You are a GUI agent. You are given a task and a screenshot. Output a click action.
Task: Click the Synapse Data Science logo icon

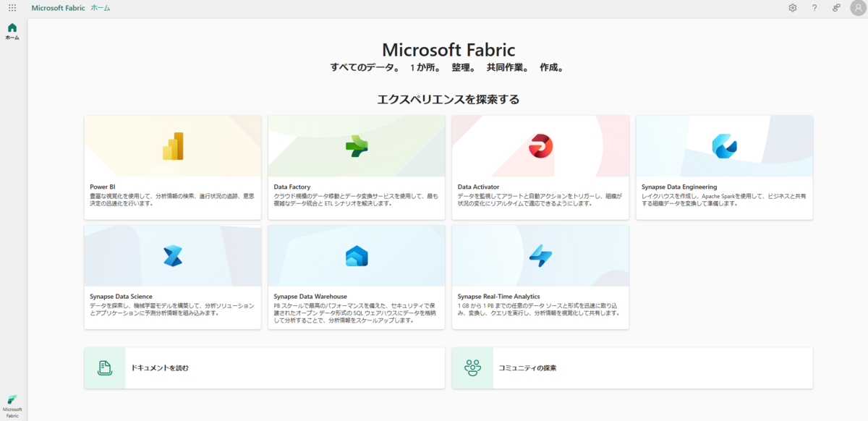[x=173, y=255]
